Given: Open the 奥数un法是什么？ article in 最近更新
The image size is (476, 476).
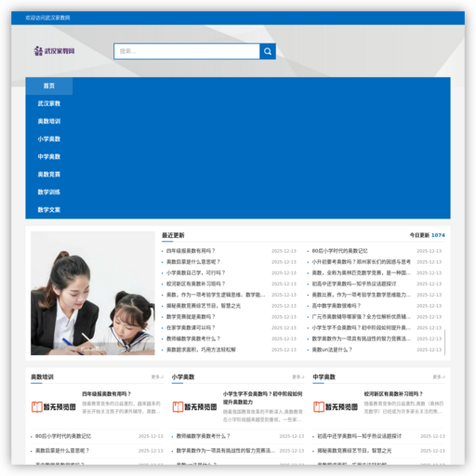Looking at the screenshot, I should point(332,350).
